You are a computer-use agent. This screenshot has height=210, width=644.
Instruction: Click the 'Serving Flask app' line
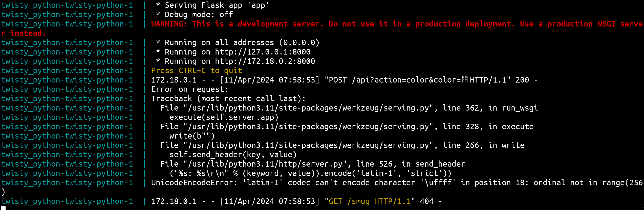click(212, 5)
